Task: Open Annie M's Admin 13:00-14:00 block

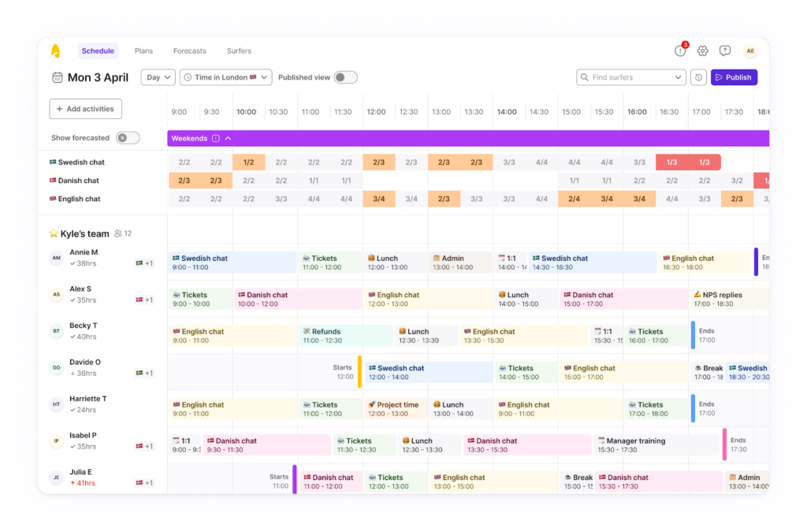Action: (460, 262)
